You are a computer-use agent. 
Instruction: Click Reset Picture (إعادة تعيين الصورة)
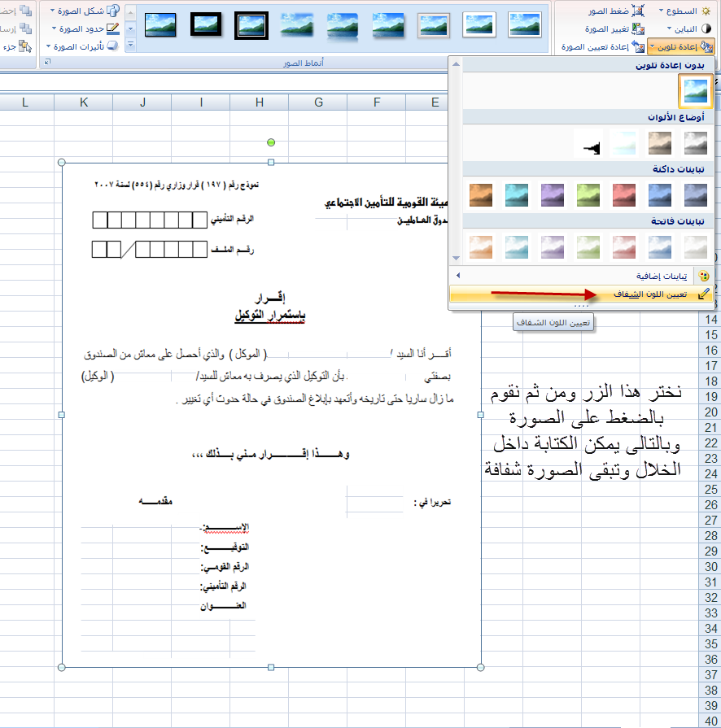click(x=602, y=47)
